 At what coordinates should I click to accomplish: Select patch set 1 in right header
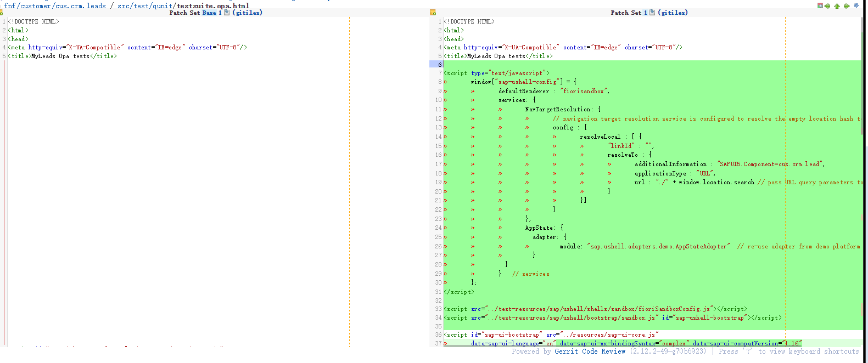pyautogui.click(x=646, y=13)
